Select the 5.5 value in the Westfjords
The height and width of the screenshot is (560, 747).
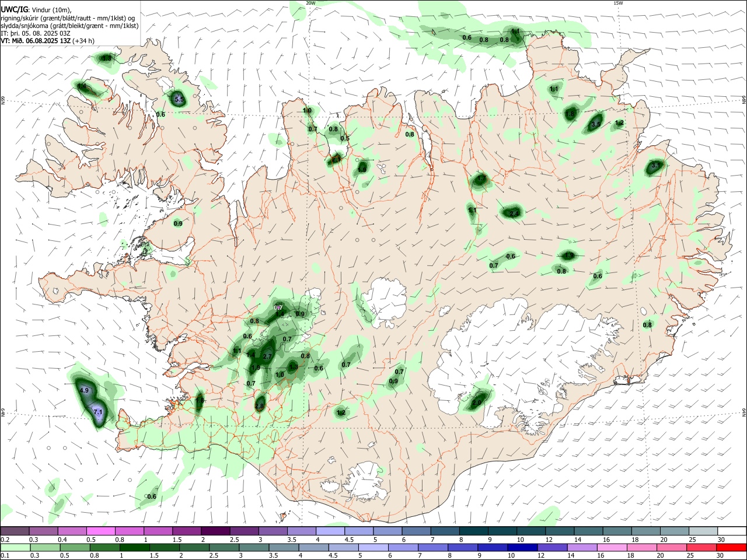179,100
